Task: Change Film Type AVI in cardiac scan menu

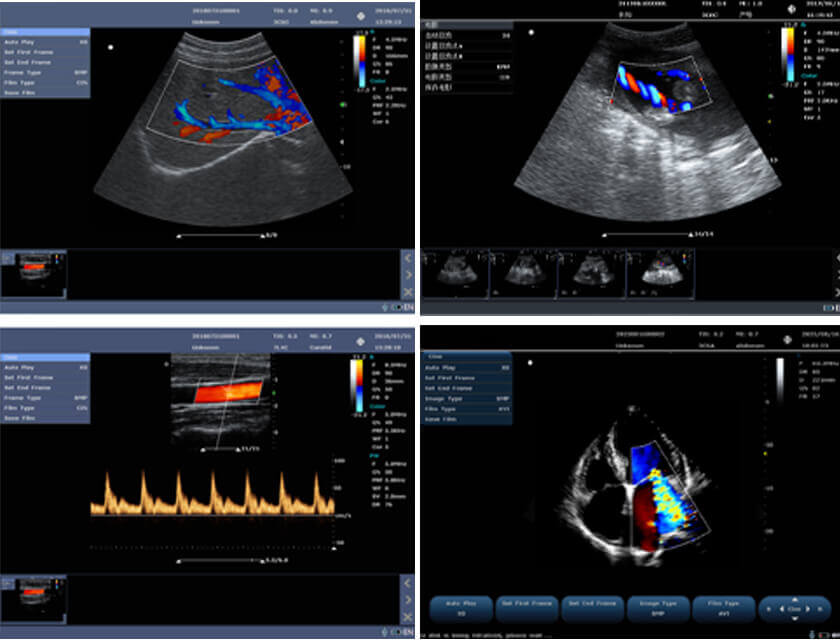Action: point(467,409)
